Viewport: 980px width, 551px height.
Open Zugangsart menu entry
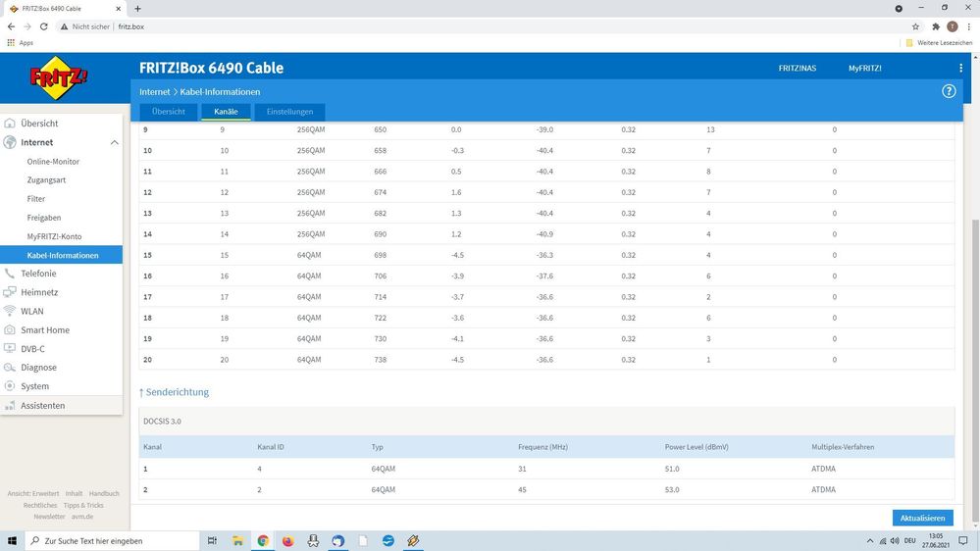pos(46,180)
